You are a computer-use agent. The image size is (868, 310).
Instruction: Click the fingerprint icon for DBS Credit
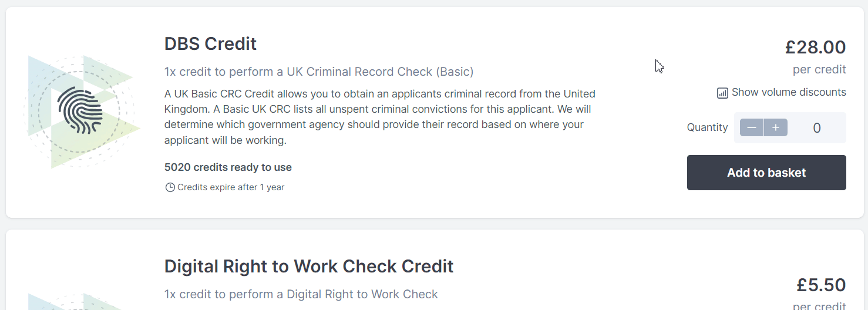click(80, 110)
